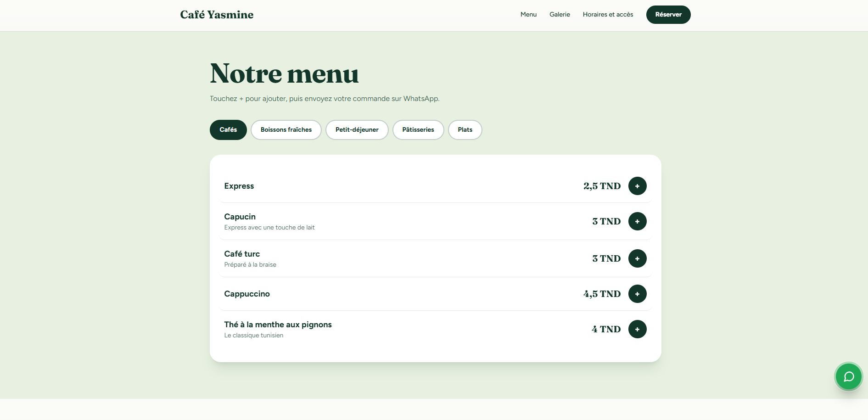The height and width of the screenshot is (420, 868).
Task: Click the 2,5 TND price
Action: point(602,186)
